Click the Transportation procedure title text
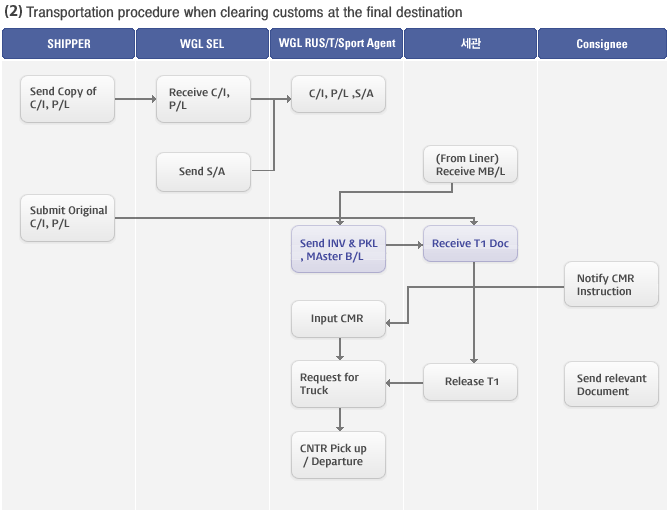Viewport: 670px width, 510px height. pos(233,12)
